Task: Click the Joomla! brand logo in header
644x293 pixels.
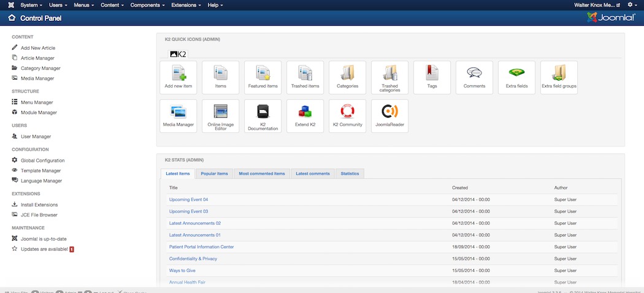Action: coord(611,18)
